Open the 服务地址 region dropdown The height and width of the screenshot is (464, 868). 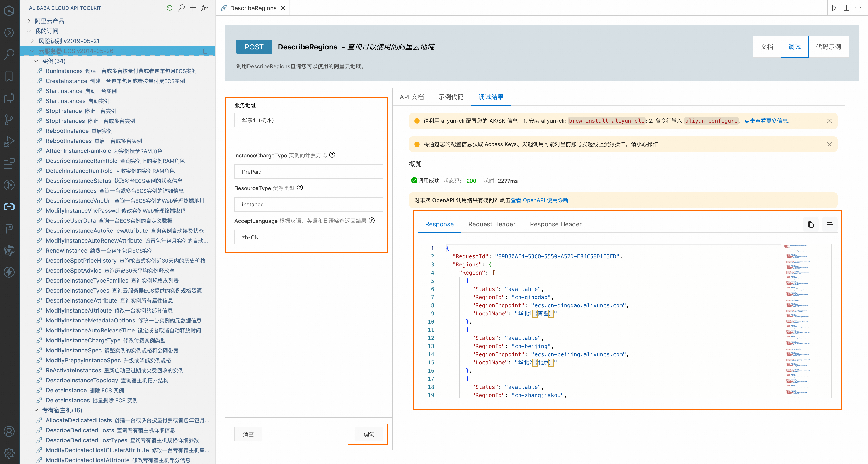click(305, 120)
